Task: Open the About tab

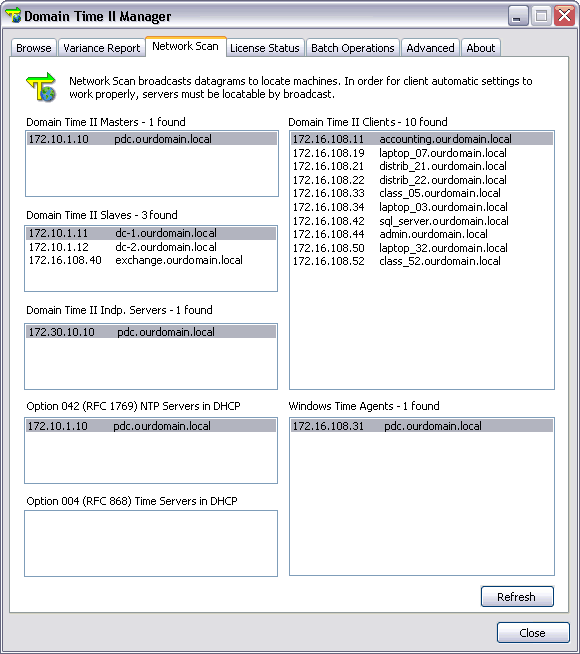Action: tap(481, 48)
